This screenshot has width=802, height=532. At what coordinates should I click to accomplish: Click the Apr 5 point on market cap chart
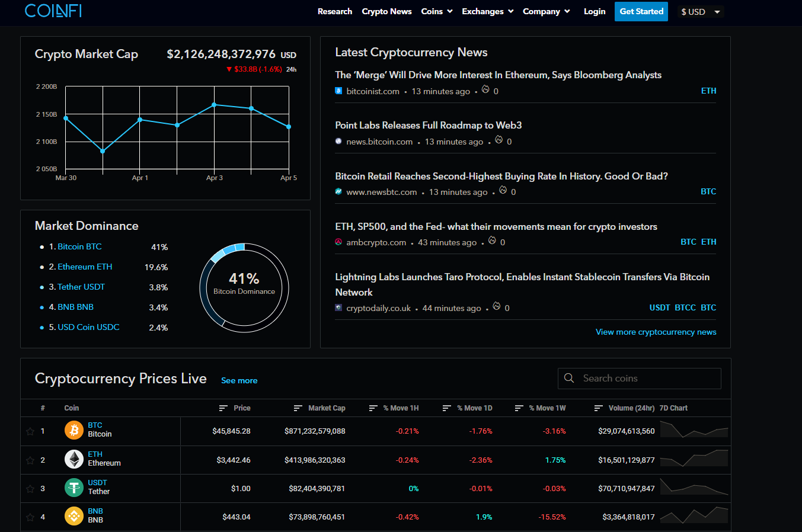click(289, 127)
